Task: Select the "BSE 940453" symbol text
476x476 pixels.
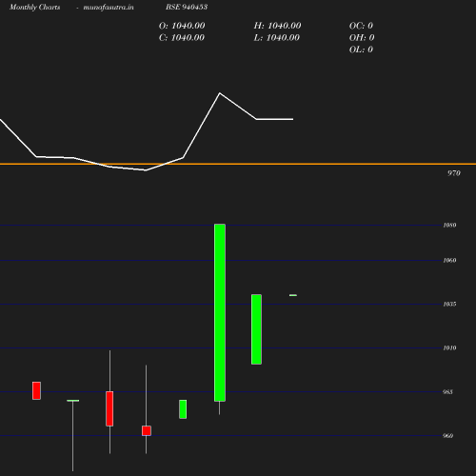Action: [187, 7]
